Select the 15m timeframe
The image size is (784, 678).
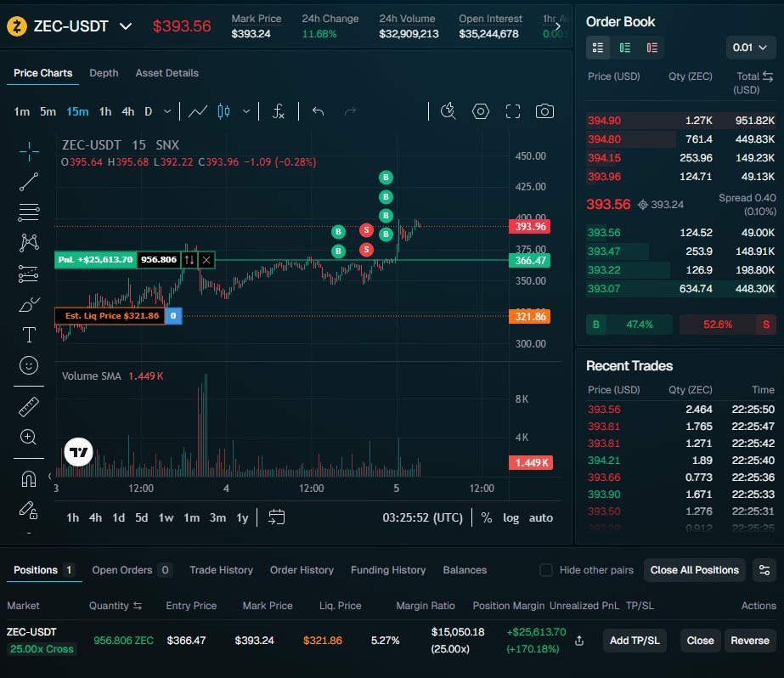coord(77,111)
